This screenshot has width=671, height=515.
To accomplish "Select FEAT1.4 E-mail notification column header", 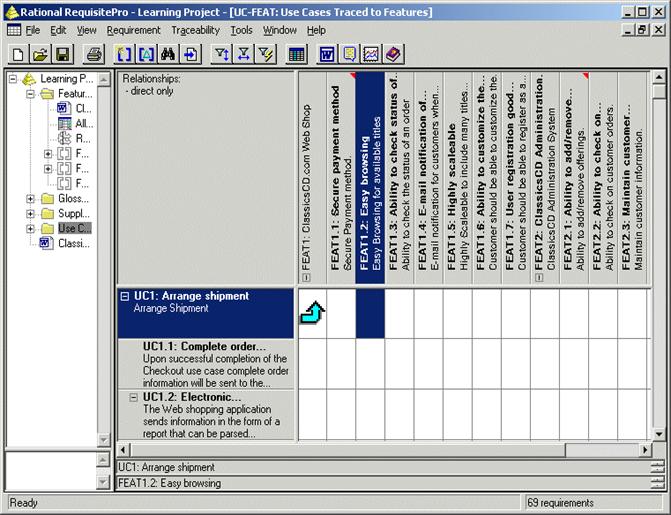I will (428, 178).
